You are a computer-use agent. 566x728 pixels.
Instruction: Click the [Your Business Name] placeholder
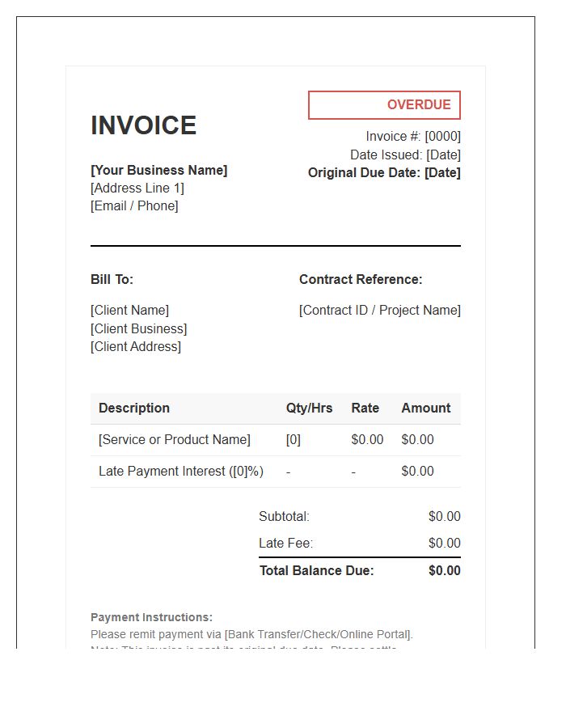pos(159,171)
